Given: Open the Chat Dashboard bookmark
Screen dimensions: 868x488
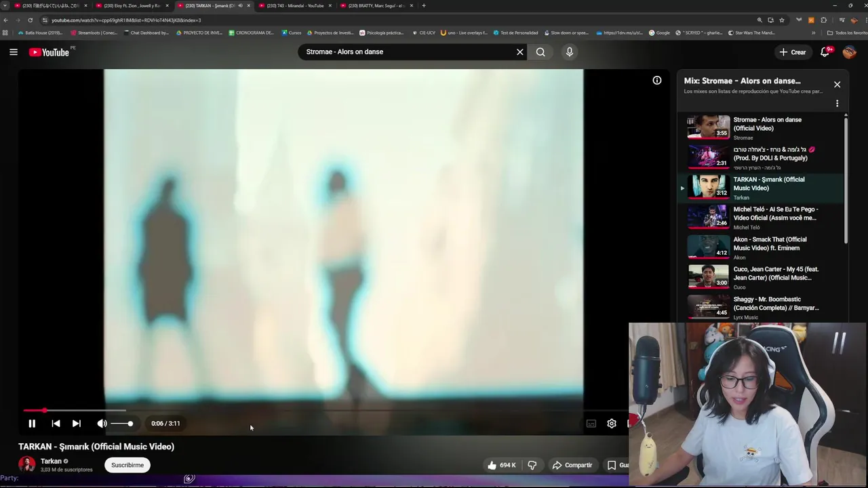Looking at the screenshot, I should point(146,33).
